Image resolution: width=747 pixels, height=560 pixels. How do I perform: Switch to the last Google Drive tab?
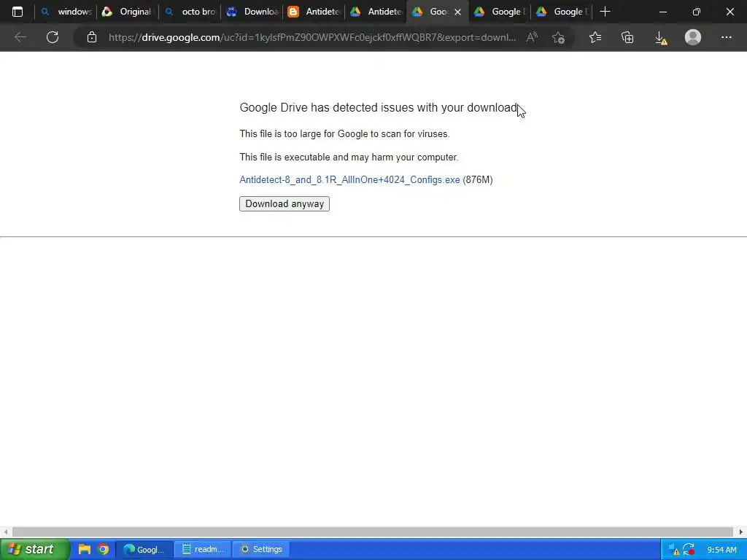(561, 12)
